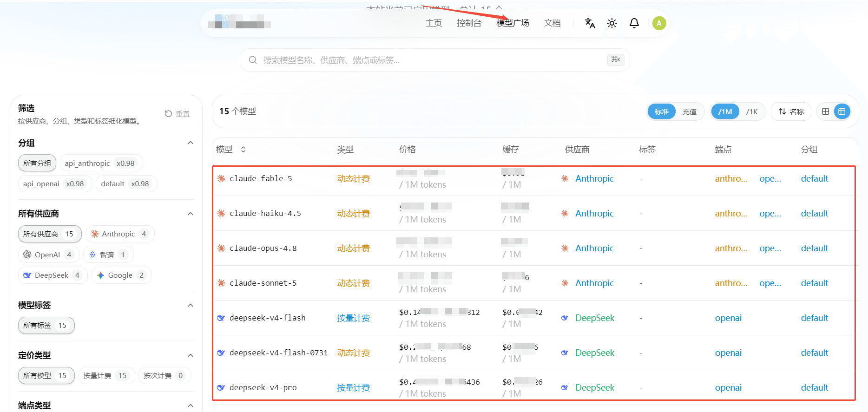Click the Anthropic logo beside claude-fable-5
The width and height of the screenshot is (868, 412).
point(221,179)
